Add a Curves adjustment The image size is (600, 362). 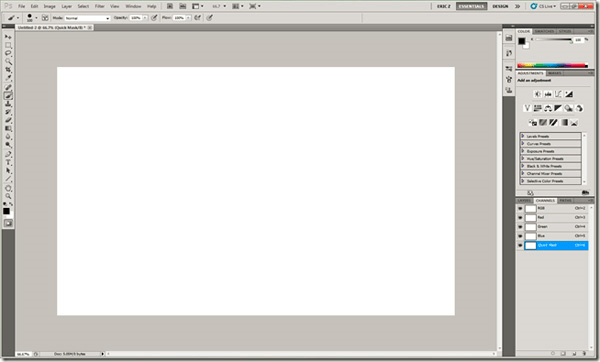558,94
